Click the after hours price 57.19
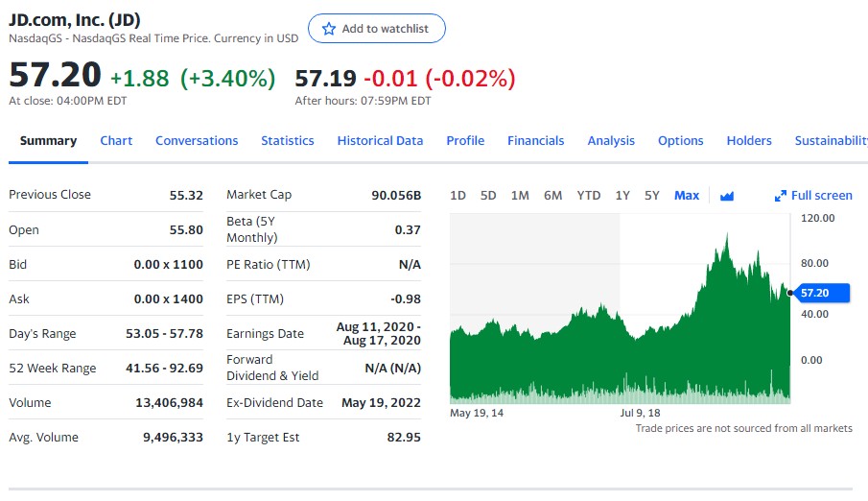The width and height of the screenshot is (868, 501). (x=325, y=78)
